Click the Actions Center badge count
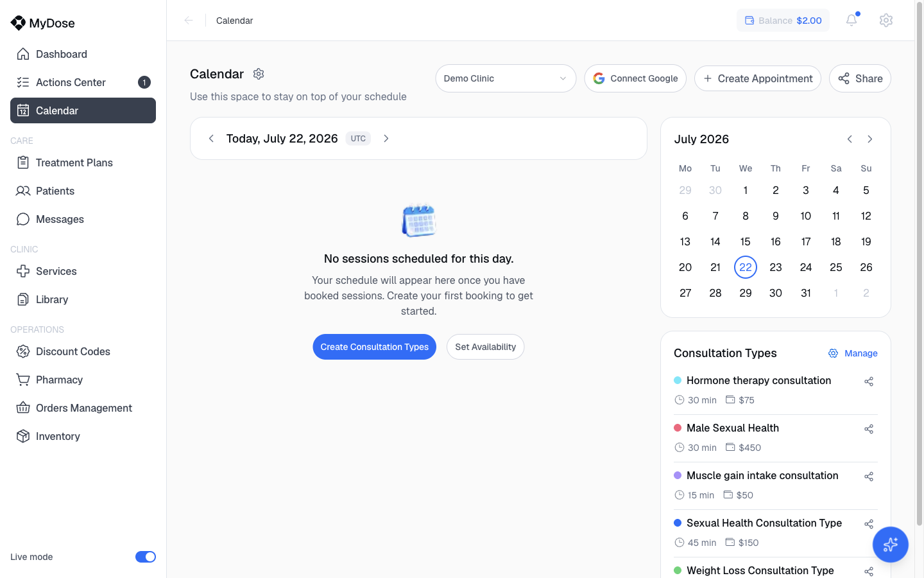Screen dimensions: 924x578 coord(144,82)
